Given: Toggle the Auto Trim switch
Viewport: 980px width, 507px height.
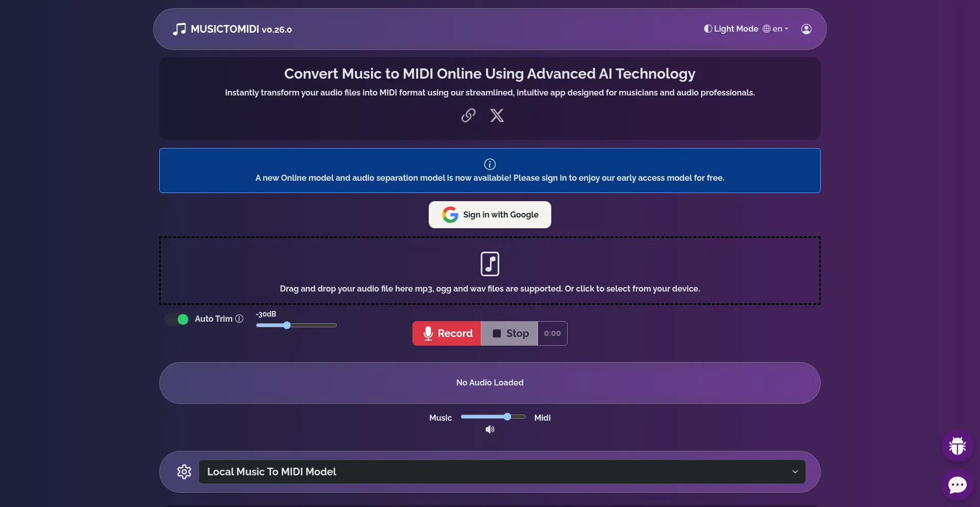Looking at the screenshot, I should pyautogui.click(x=177, y=319).
